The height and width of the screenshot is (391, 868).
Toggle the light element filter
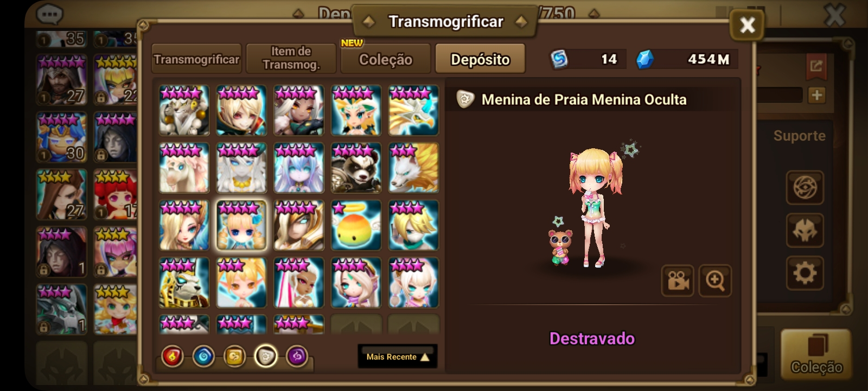(266, 357)
